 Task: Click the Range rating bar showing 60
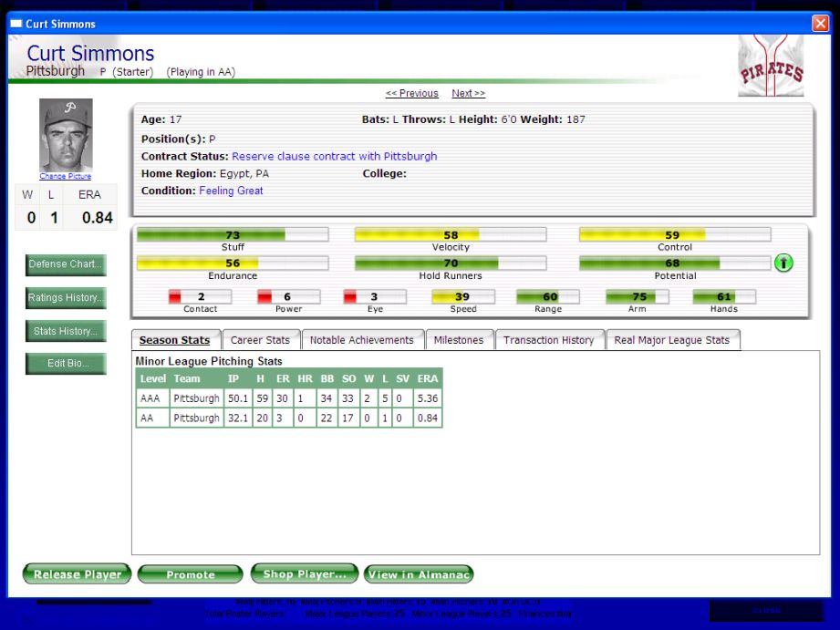coord(548,296)
